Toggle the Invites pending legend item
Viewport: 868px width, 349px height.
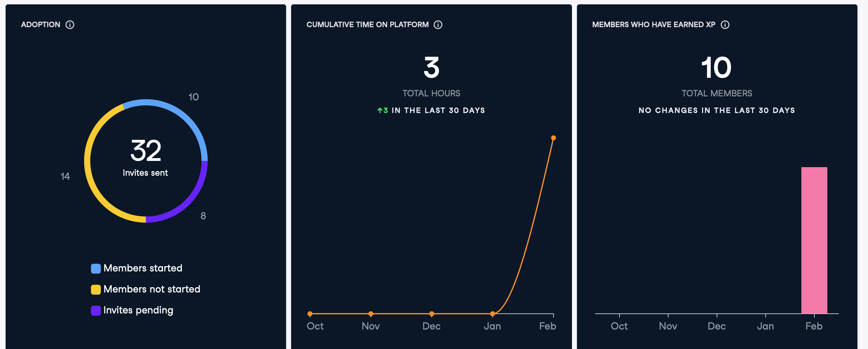pos(138,310)
